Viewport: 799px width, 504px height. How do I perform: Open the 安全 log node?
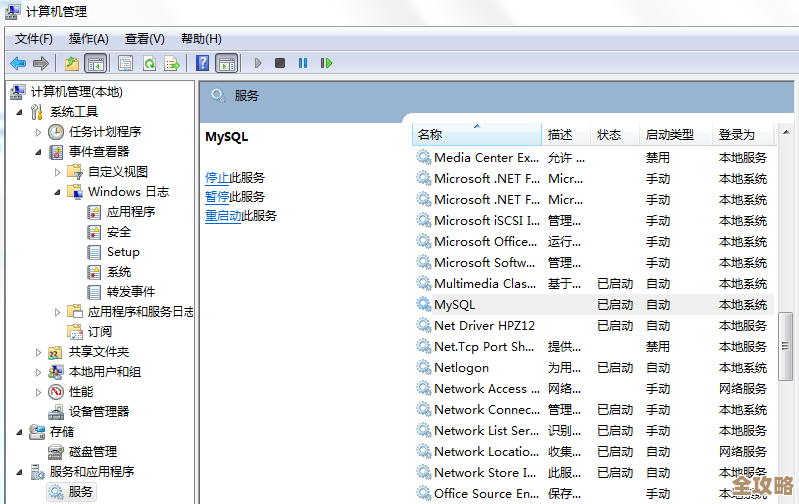(119, 232)
